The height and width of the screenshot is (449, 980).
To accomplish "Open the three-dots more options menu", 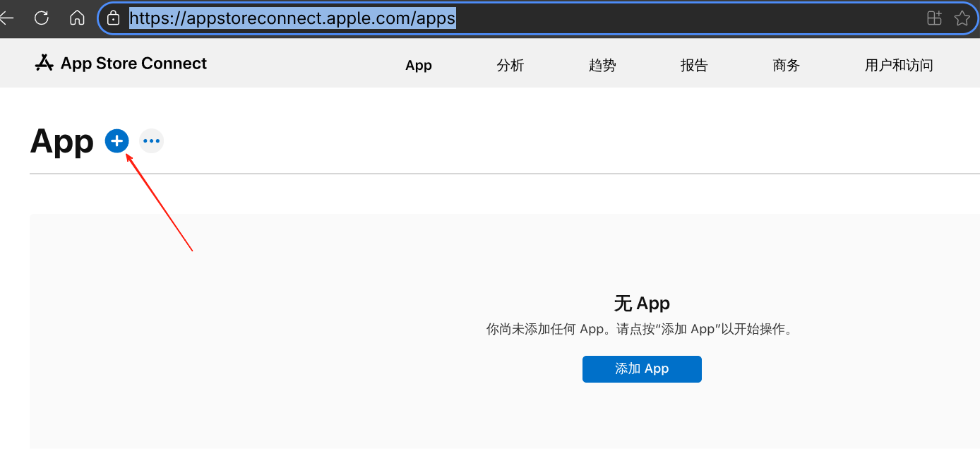I will 151,141.
